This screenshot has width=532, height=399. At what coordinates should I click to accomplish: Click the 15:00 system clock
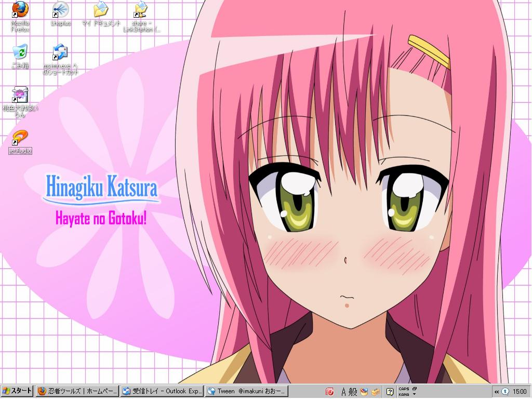[x=520, y=392]
